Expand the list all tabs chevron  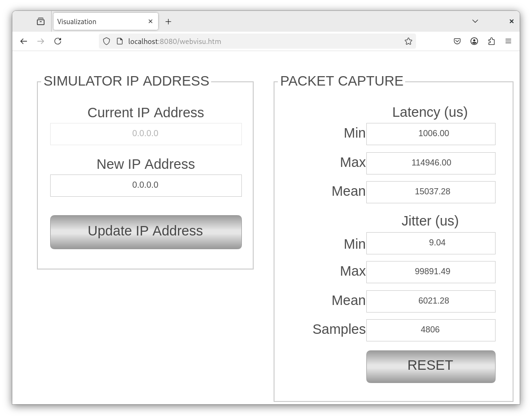(475, 21)
